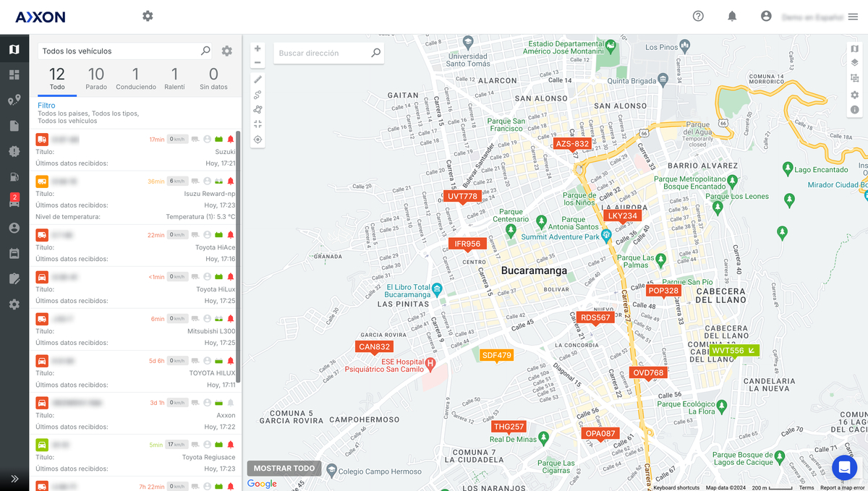Open vehicle list settings gear
The height and width of the screenshot is (491, 868).
coord(227,51)
